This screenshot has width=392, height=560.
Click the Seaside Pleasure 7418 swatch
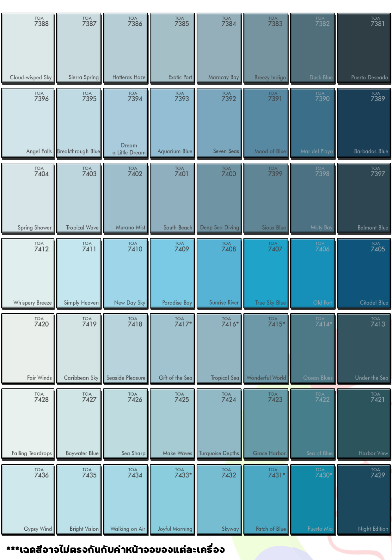tap(126, 349)
